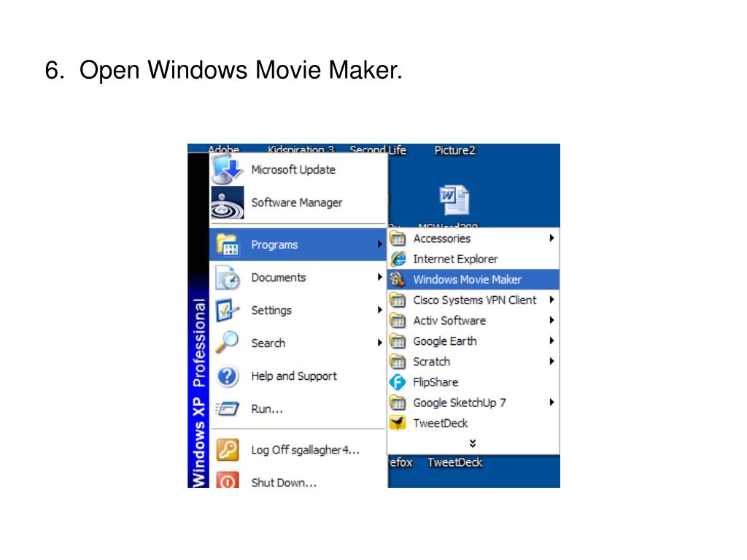Open the Run... dialog
This screenshot has height=560, width=747.
[298, 408]
